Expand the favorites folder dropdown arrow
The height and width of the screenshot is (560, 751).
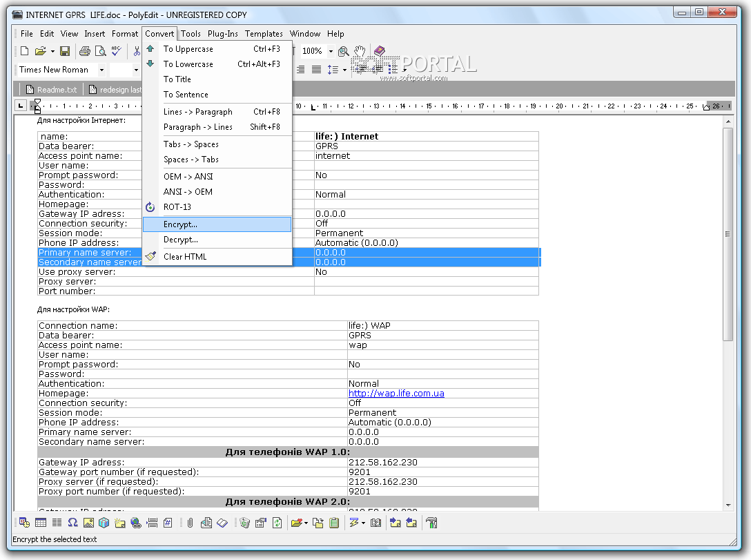[306, 523]
